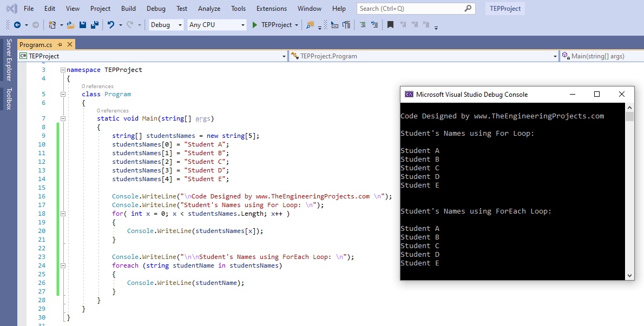Viewport: 644px width, 326px height.
Task: Open the Build menu
Action: tap(128, 9)
